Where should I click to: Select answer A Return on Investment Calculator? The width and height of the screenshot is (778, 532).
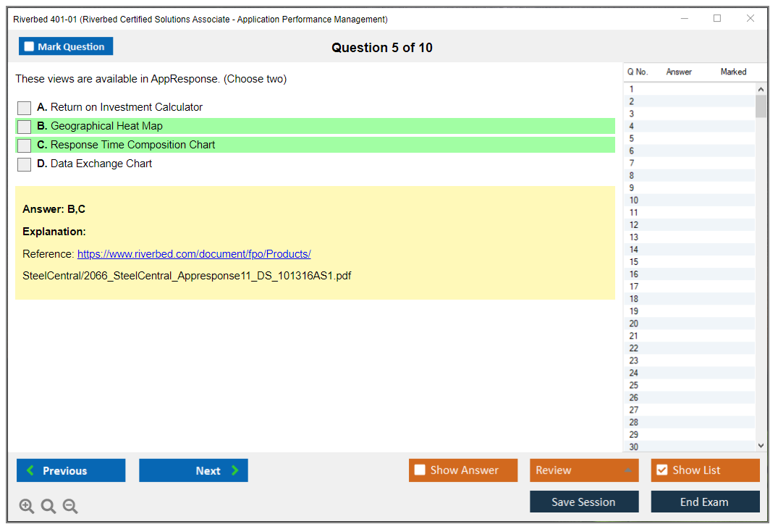(x=25, y=108)
